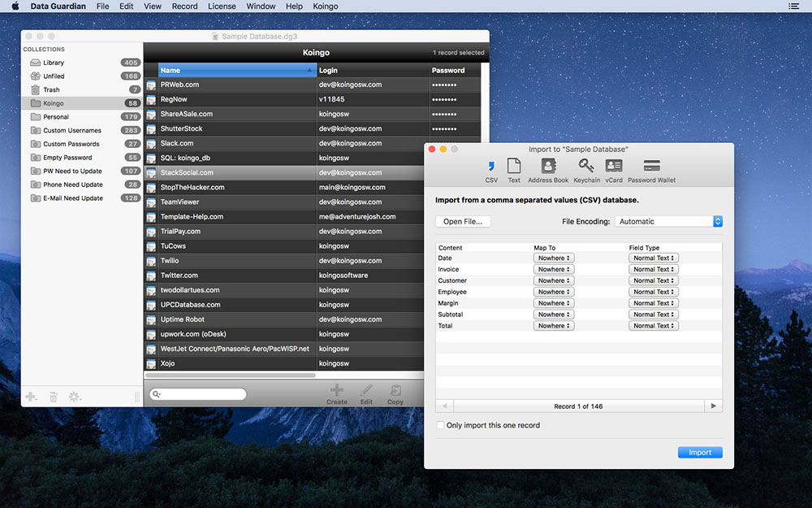This screenshot has width=812, height=508.
Task: Click the record icon beside PRWeb.com
Action: click(151, 85)
